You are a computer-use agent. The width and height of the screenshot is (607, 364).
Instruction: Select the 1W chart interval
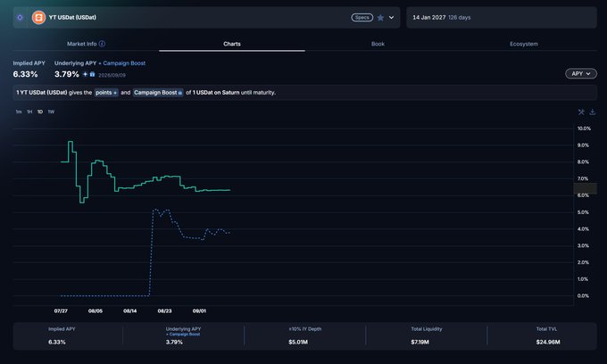[x=51, y=112]
